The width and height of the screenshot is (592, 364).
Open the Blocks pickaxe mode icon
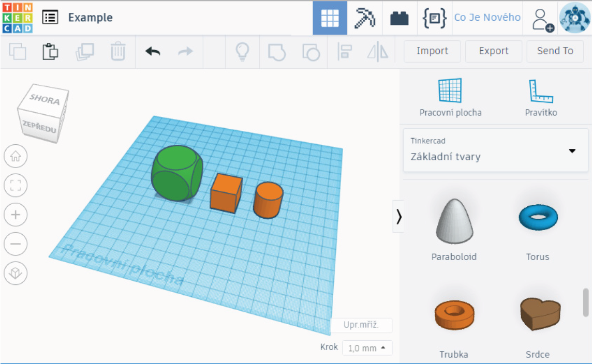coord(365,18)
